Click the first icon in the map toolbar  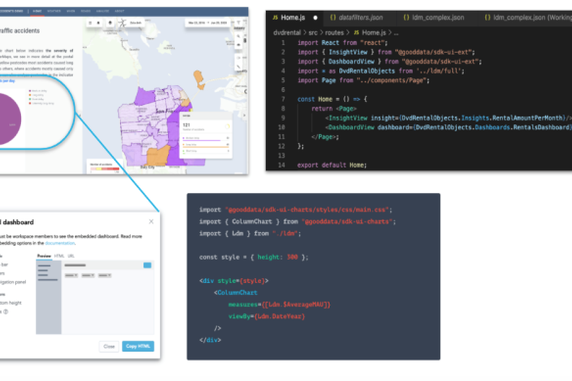(90, 23)
